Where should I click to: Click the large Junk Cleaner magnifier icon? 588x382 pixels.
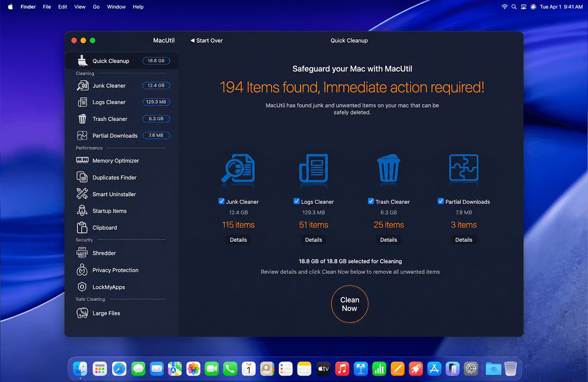tap(238, 168)
